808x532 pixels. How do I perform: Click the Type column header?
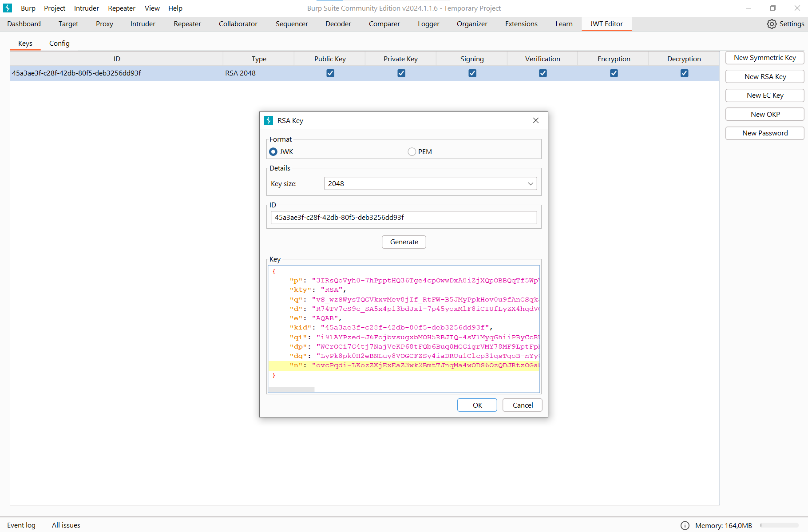click(259, 59)
